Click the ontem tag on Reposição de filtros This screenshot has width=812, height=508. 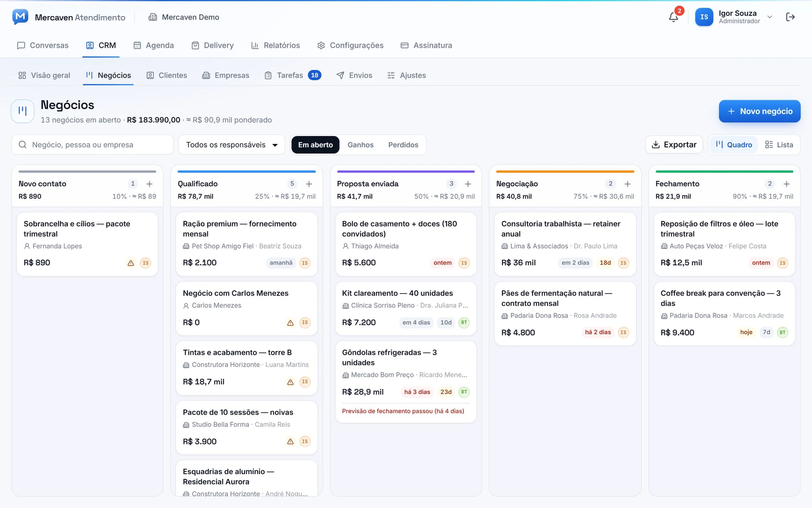761,263
